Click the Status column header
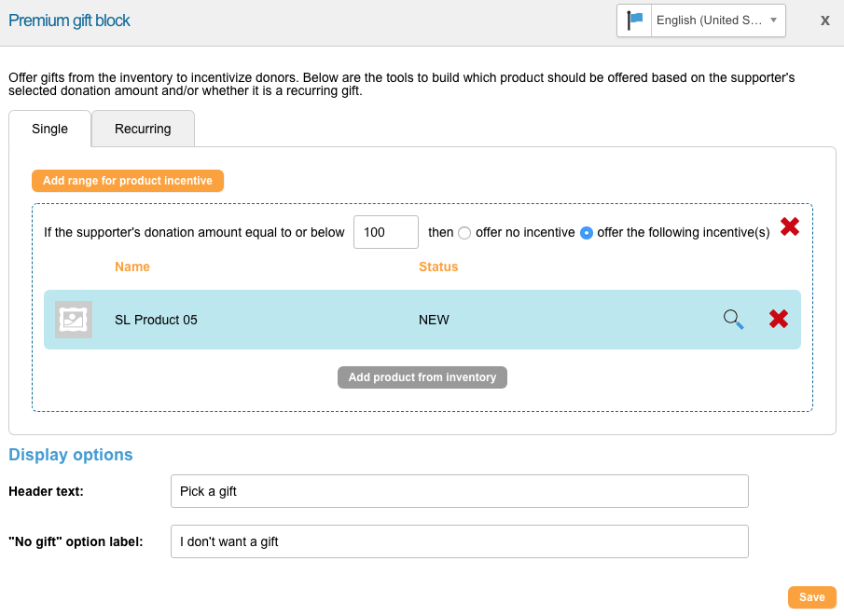This screenshot has height=616, width=844. point(438,267)
